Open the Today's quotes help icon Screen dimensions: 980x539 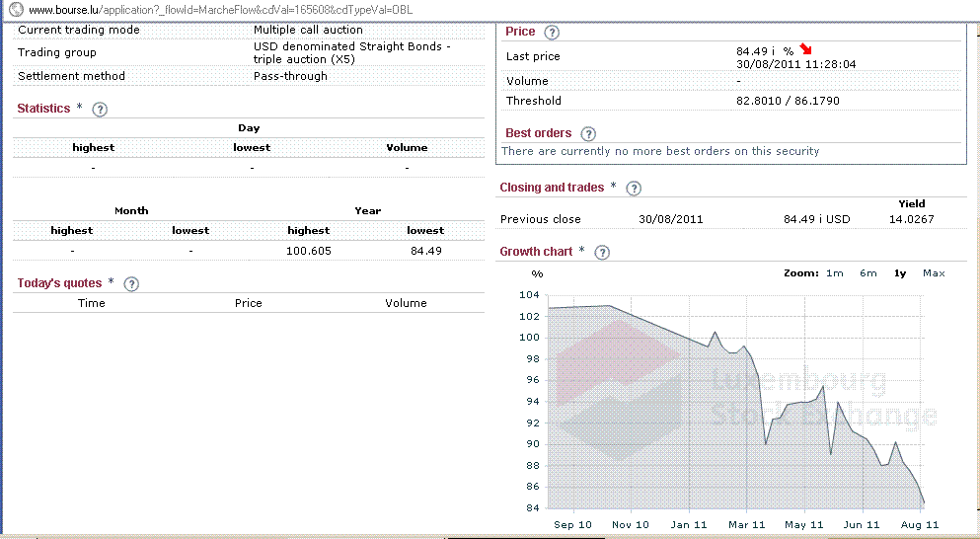tap(131, 284)
